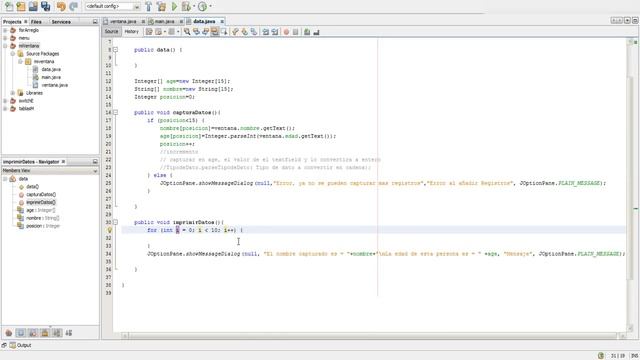640x360 pixels.
Task: Click the Source view button
Action: [111, 32]
